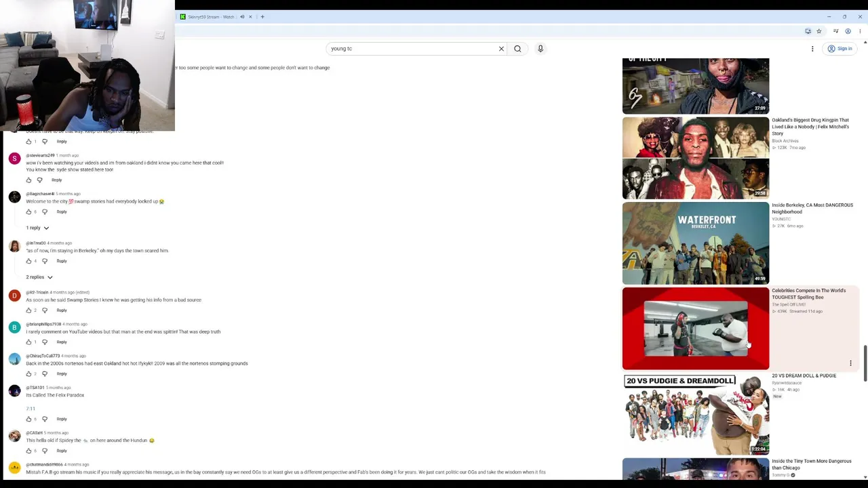
Task: Open YouTube settings three-dot menu
Action: (812, 49)
